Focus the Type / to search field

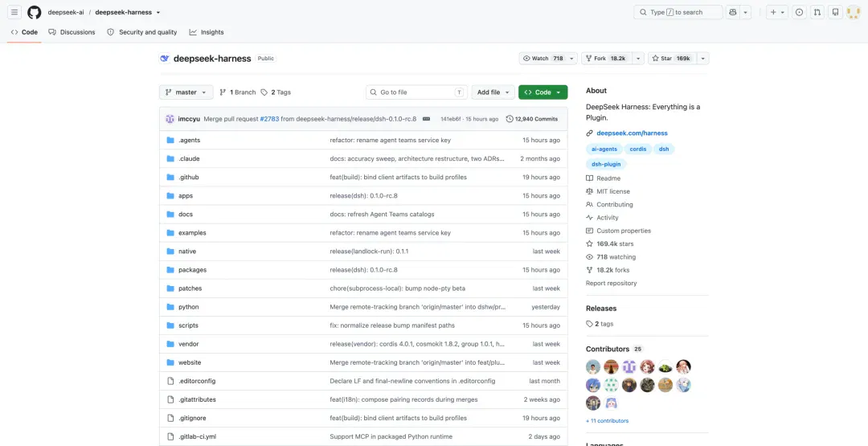[678, 12]
